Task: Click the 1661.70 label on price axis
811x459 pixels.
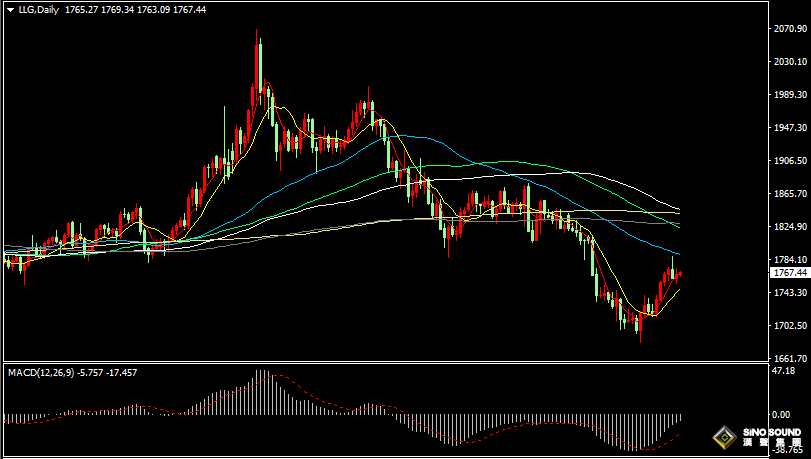Action: point(788,358)
